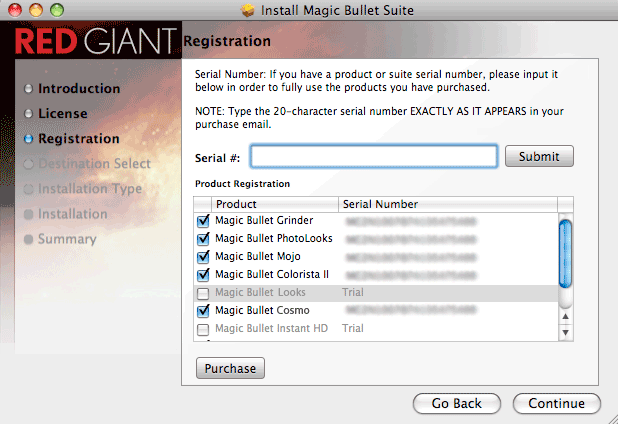Viewport: 618px width, 424px height.
Task: Enable the Magic Bullet Looks checkbox
Action: 203,294
